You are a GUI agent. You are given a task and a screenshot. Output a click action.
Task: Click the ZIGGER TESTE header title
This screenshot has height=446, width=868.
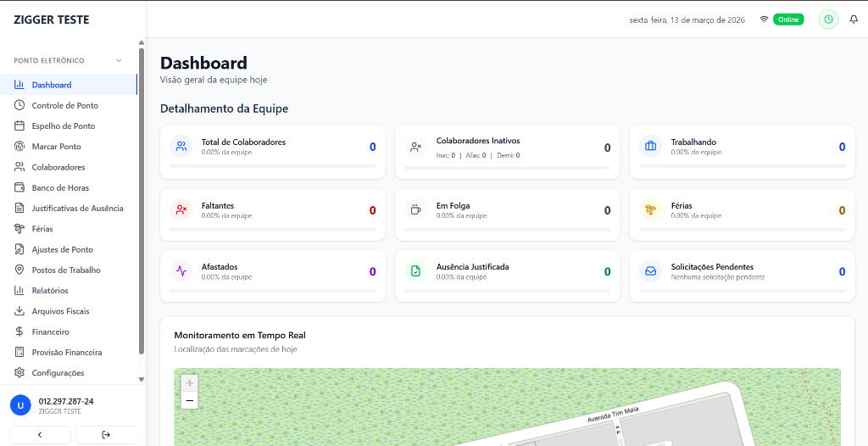click(x=52, y=20)
